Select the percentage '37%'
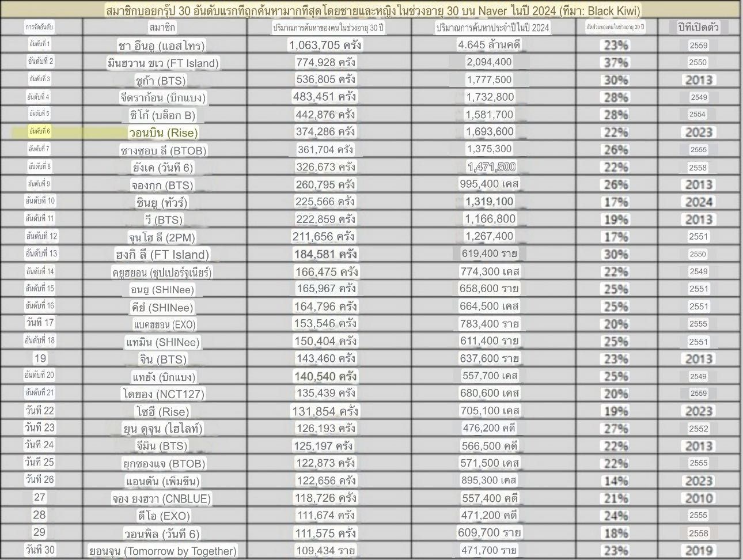Image resolution: width=743 pixels, height=560 pixels. [616, 62]
